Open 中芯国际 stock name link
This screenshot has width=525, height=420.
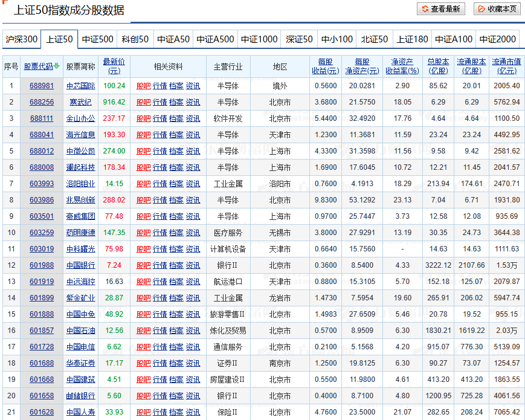(81, 86)
